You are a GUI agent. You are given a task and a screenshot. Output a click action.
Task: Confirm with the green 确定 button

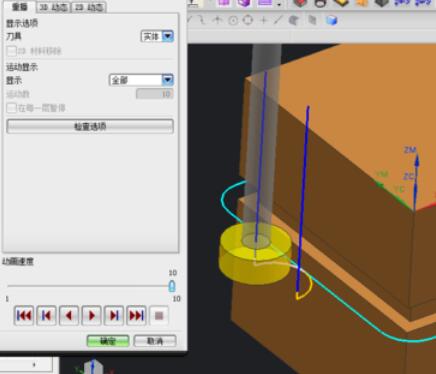(x=108, y=341)
